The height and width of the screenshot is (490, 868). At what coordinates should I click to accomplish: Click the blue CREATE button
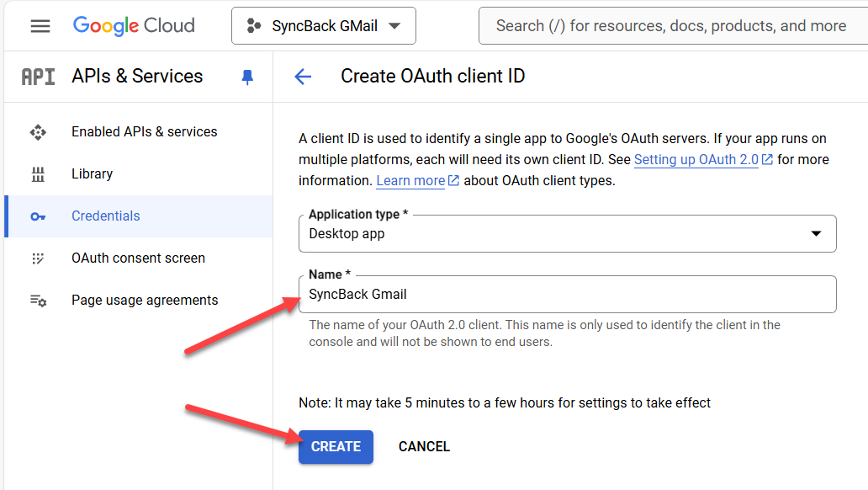tap(336, 447)
